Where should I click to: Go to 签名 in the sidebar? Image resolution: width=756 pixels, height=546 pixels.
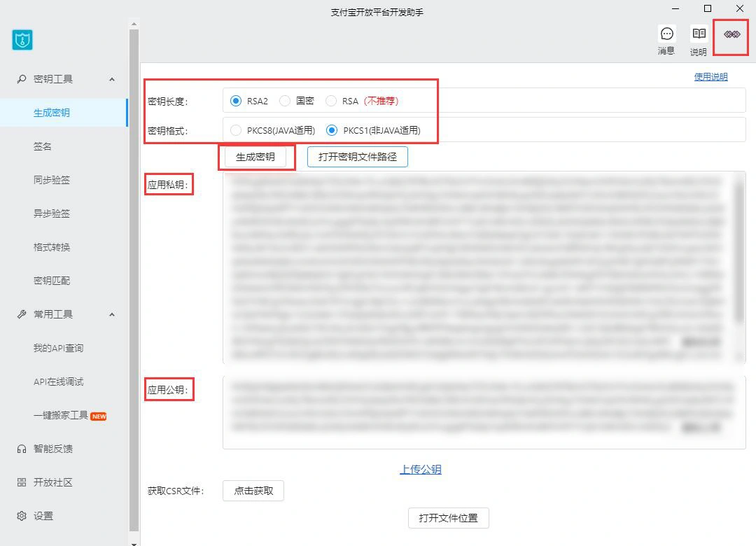(x=43, y=146)
